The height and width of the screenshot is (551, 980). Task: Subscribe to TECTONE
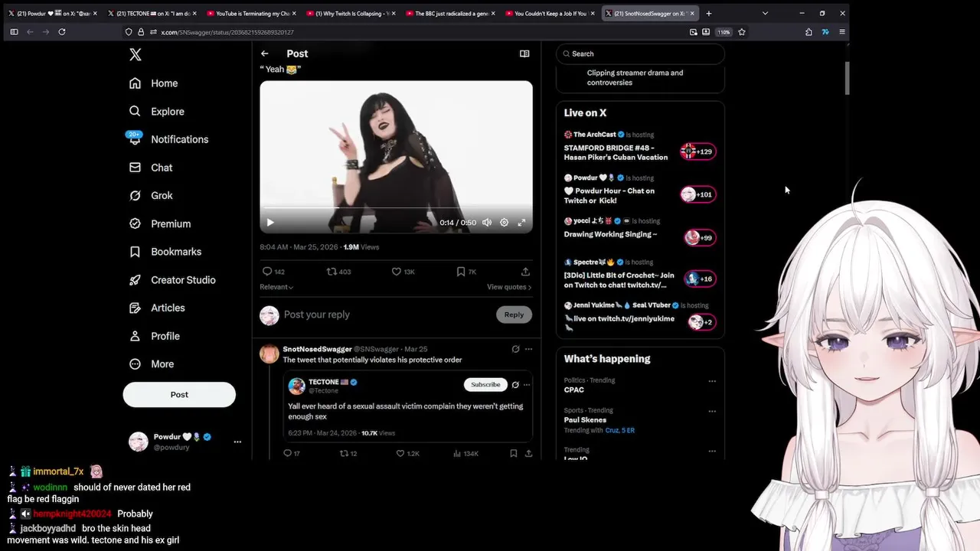485,384
